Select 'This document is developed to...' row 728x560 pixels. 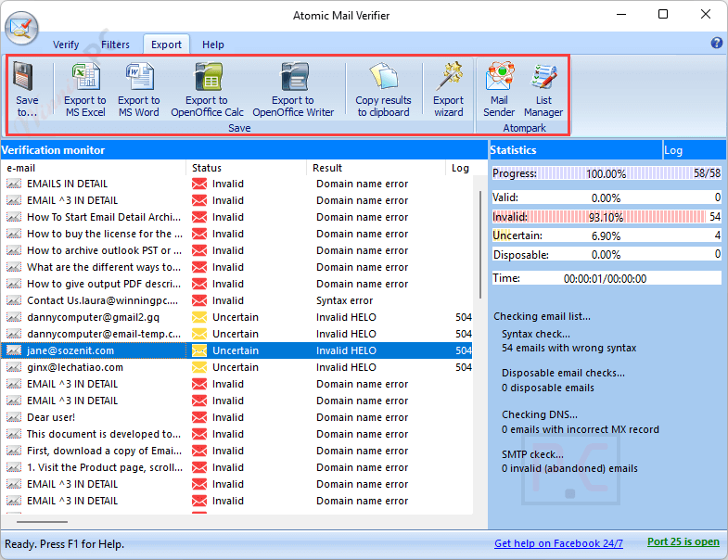coord(236,434)
